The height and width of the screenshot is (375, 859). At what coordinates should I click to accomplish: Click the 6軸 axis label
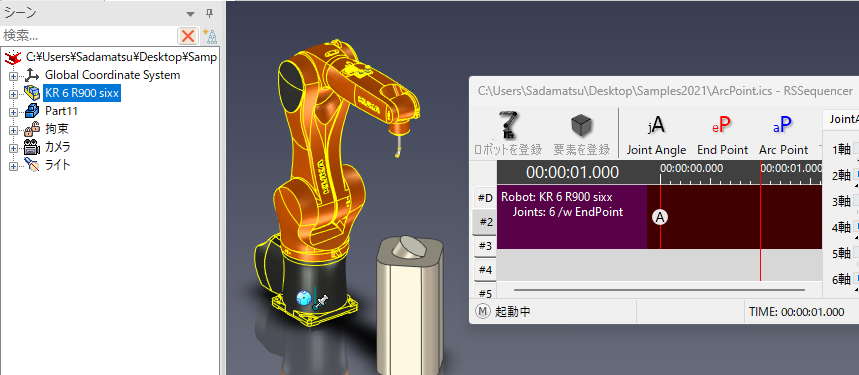pyautogui.click(x=841, y=279)
